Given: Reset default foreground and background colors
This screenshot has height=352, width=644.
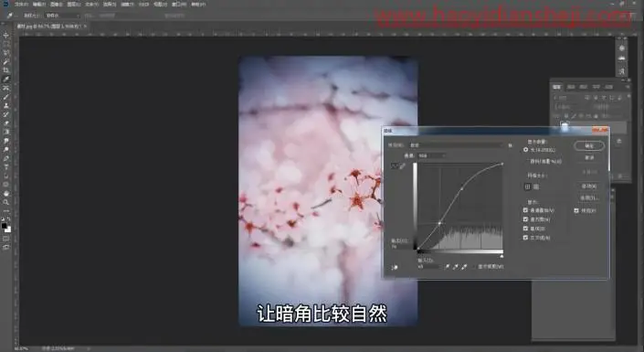Looking at the screenshot, I should click(4, 219).
